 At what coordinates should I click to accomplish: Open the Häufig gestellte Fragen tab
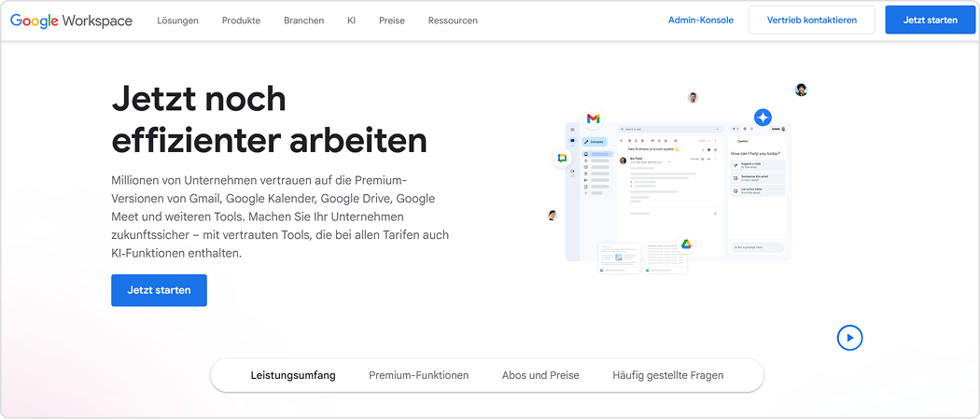coord(668,375)
